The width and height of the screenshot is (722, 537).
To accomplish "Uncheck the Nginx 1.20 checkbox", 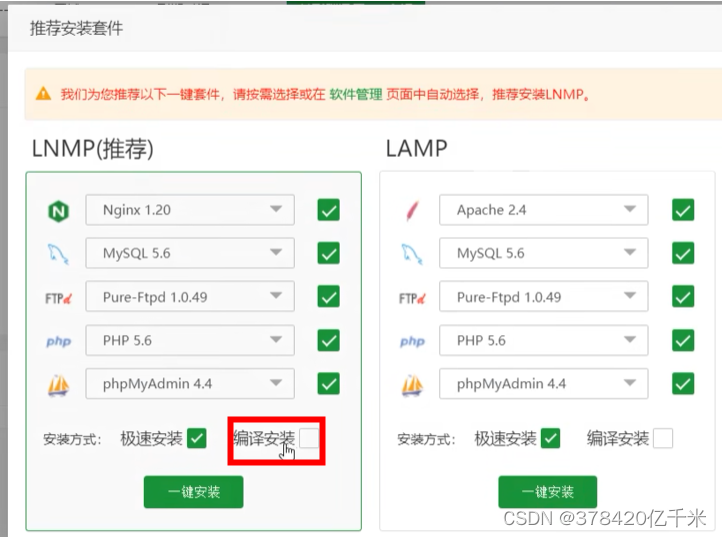I will click(328, 210).
